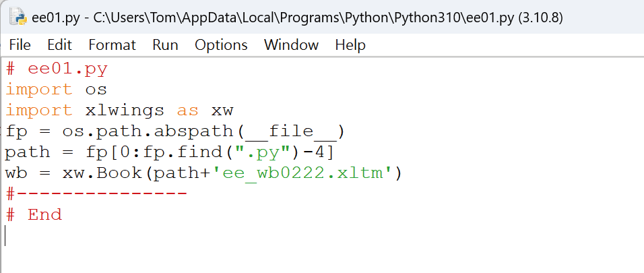Click '__file__' argument text
The height and width of the screenshot is (273, 644).
tap(291, 131)
